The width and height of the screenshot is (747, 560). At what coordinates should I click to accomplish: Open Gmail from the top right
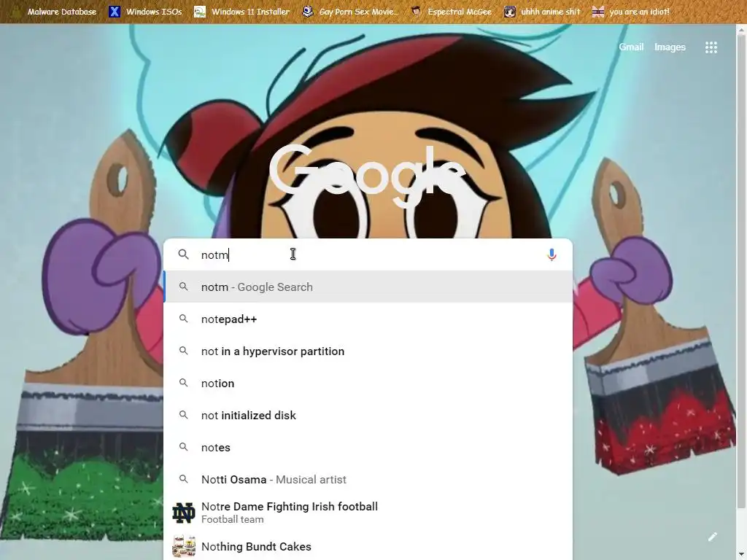[631, 47]
